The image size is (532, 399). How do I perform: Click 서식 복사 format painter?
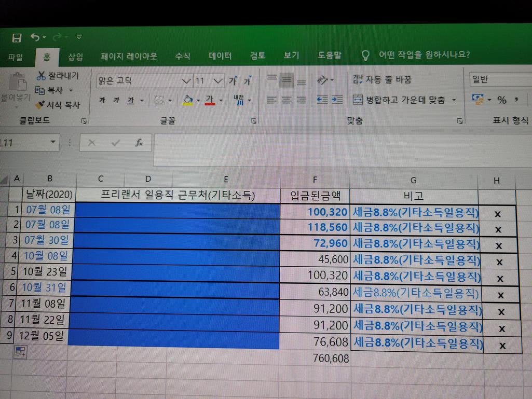[58, 105]
